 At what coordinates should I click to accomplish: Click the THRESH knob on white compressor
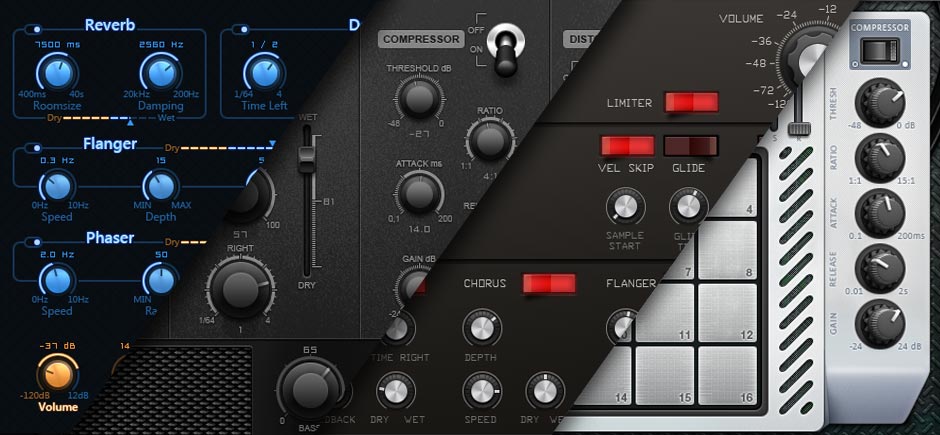tap(880, 102)
